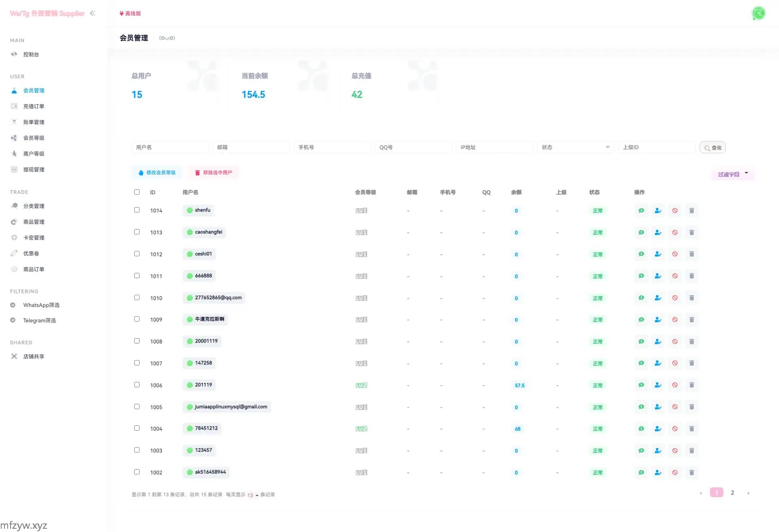
Task: Check the select-all checkbox in table header
Action: [137, 192]
